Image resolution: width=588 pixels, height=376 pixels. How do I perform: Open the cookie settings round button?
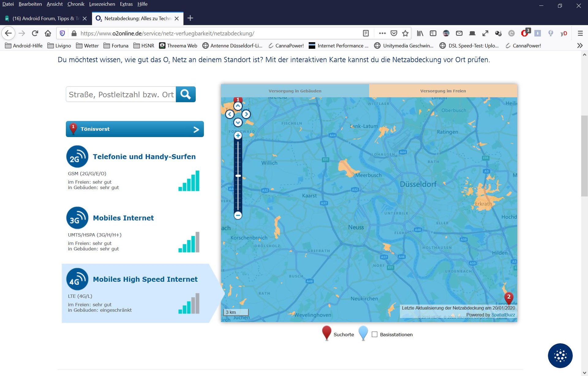click(x=560, y=355)
